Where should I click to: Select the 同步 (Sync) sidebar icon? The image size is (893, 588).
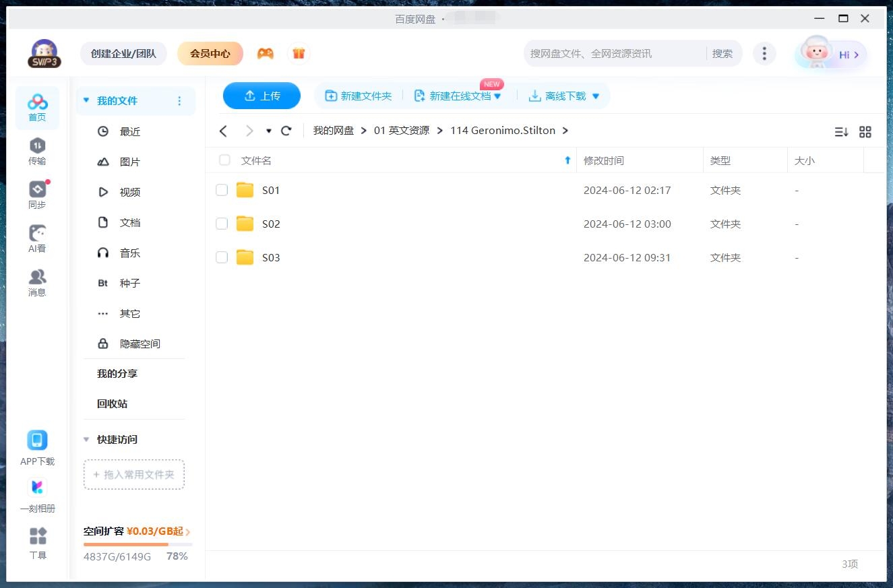pos(37,192)
